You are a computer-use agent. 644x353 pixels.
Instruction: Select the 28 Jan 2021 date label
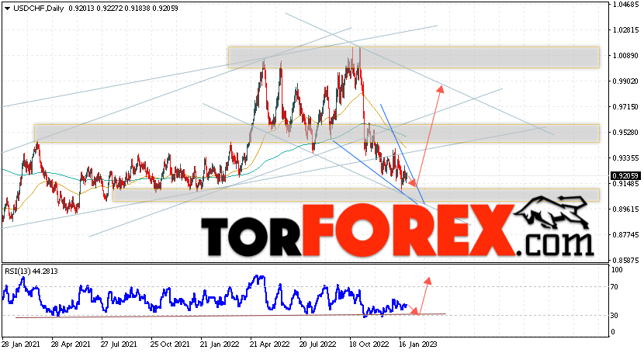[x=21, y=344]
